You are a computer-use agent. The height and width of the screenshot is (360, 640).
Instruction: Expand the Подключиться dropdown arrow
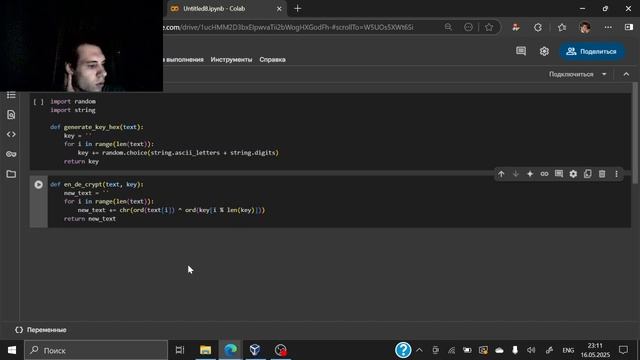(x=604, y=74)
